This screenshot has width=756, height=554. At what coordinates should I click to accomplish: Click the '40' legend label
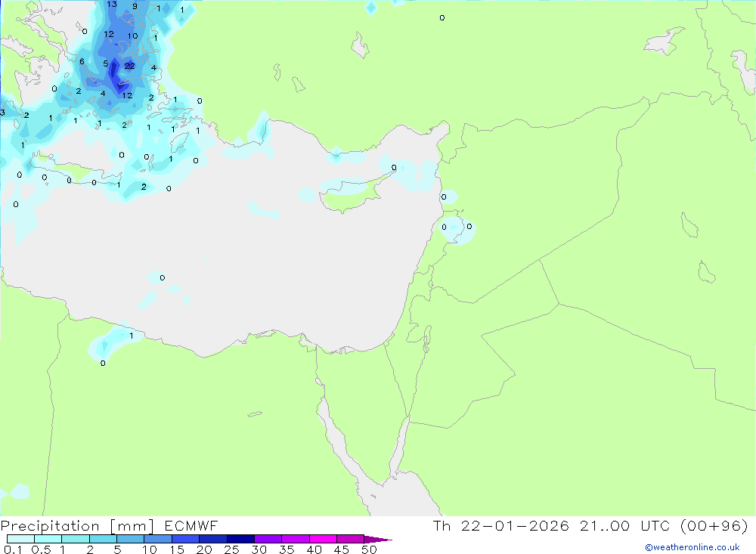[x=314, y=549]
